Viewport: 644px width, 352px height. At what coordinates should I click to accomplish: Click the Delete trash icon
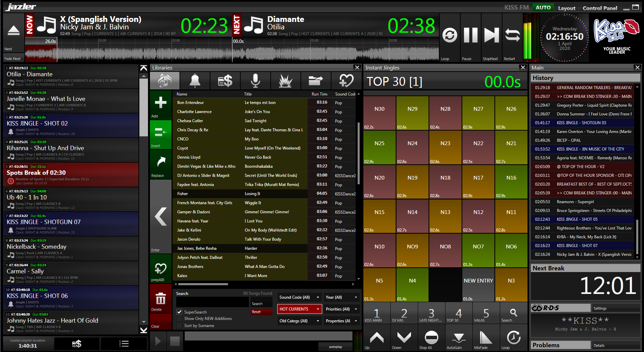coord(161,299)
